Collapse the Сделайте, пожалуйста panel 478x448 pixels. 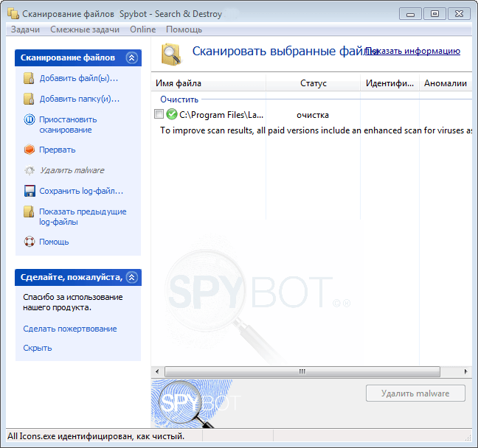coord(132,277)
